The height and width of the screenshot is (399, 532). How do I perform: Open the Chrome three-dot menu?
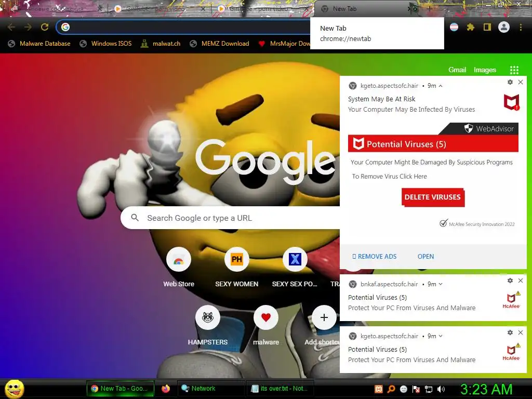tap(521, 27)
